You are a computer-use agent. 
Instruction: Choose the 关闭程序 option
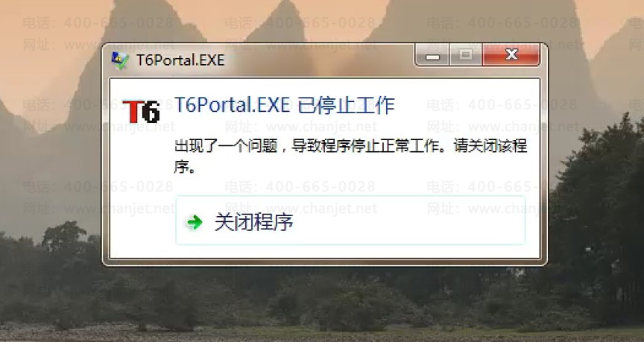pos(350,221)
